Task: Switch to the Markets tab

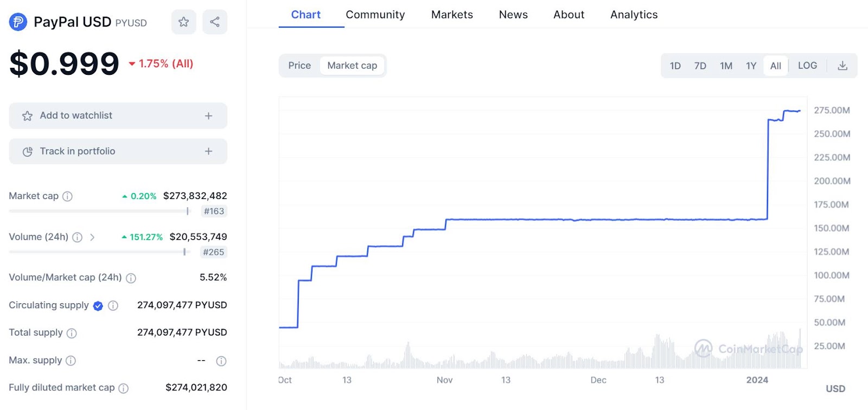Action: [x=452, y=15]
